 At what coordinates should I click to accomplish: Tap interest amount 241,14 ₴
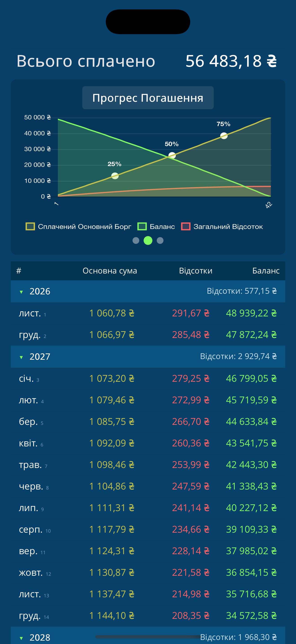tap(191, 508)
